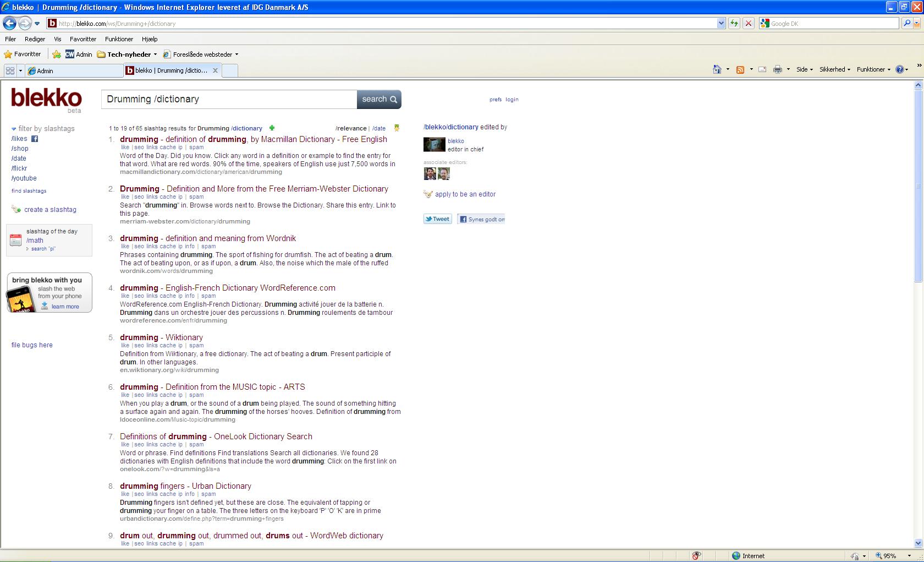
Task: Click the Refresh page icon
Action: [734, 23]
